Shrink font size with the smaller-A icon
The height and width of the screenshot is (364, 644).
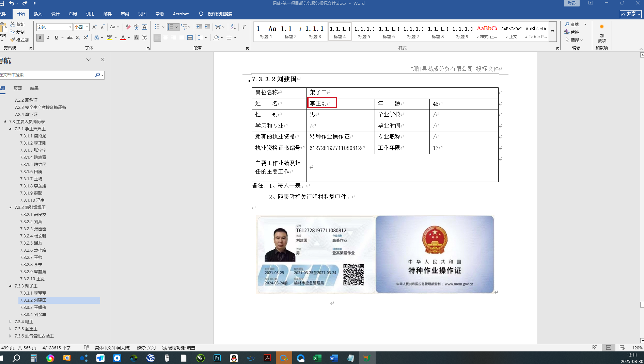coord(103,27)
